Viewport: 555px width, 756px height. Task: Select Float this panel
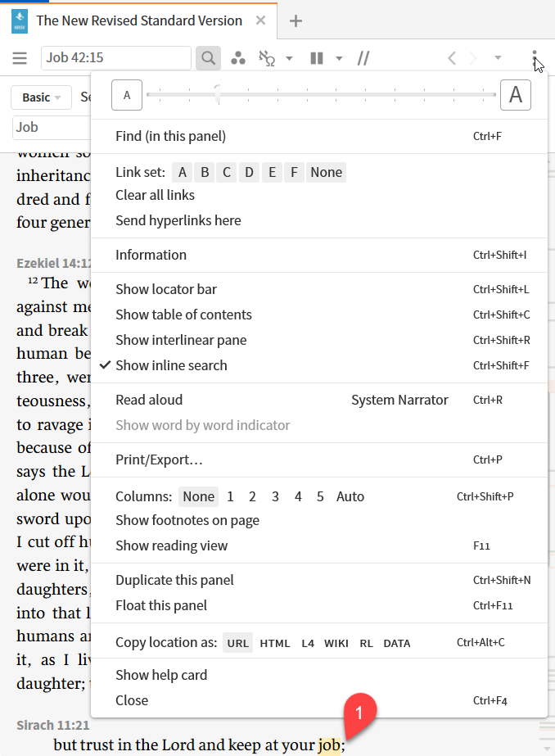pos(319,605)
